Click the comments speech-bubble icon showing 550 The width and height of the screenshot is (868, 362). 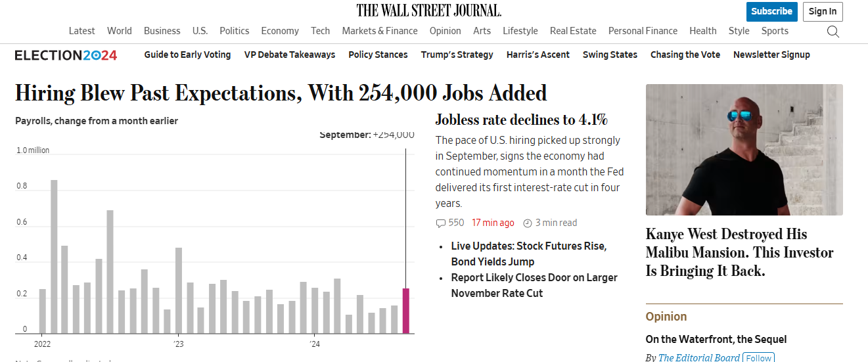[441, 223]
